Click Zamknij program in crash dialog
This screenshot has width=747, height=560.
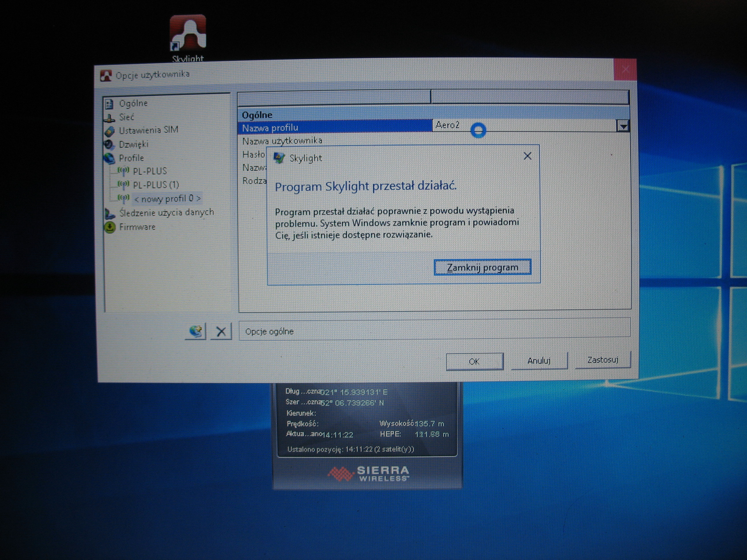click(482, 267)
